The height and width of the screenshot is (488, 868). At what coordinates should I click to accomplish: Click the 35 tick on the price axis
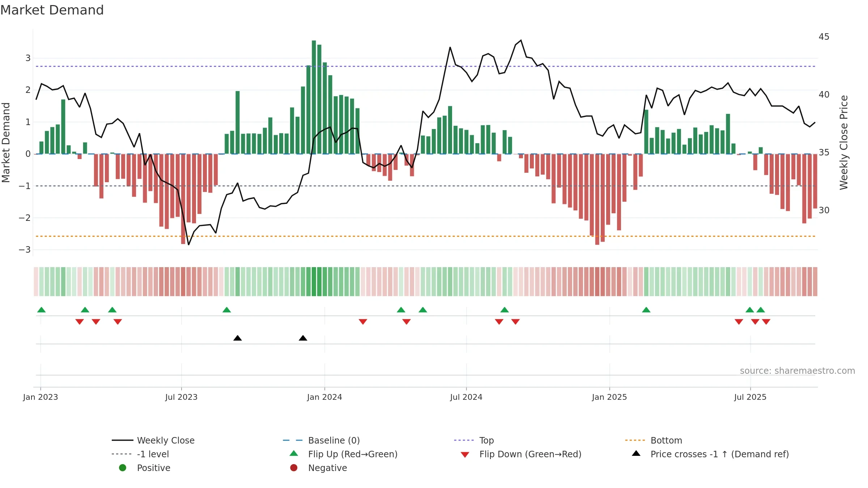point(824,153)
